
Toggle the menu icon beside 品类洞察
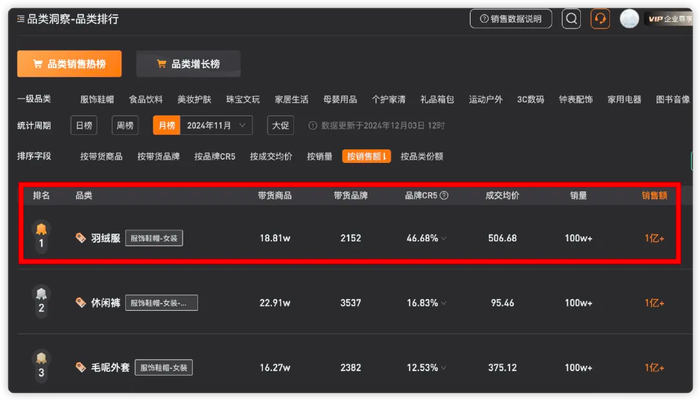point(21,19)
